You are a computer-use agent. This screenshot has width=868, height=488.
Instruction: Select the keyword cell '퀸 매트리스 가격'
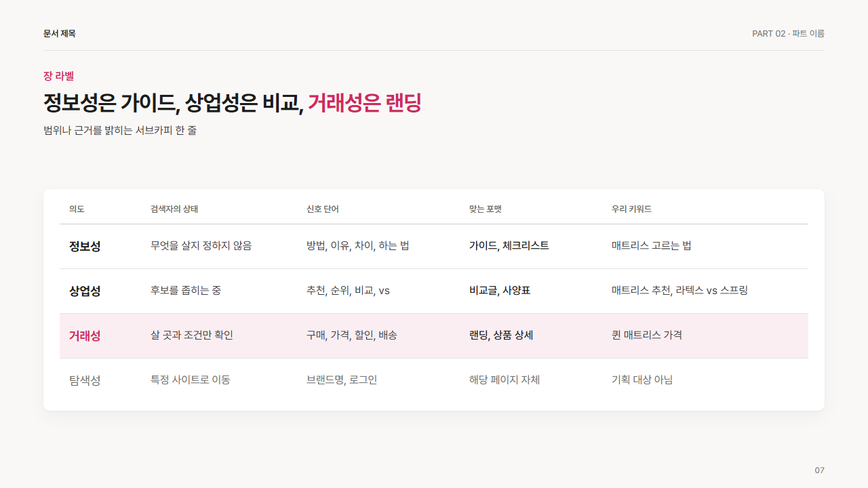point(647,335)
